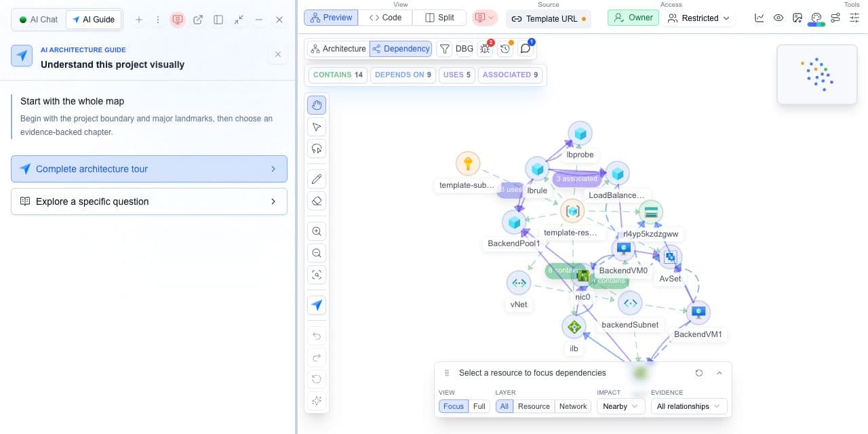Switch view to Full

(479, 406)
